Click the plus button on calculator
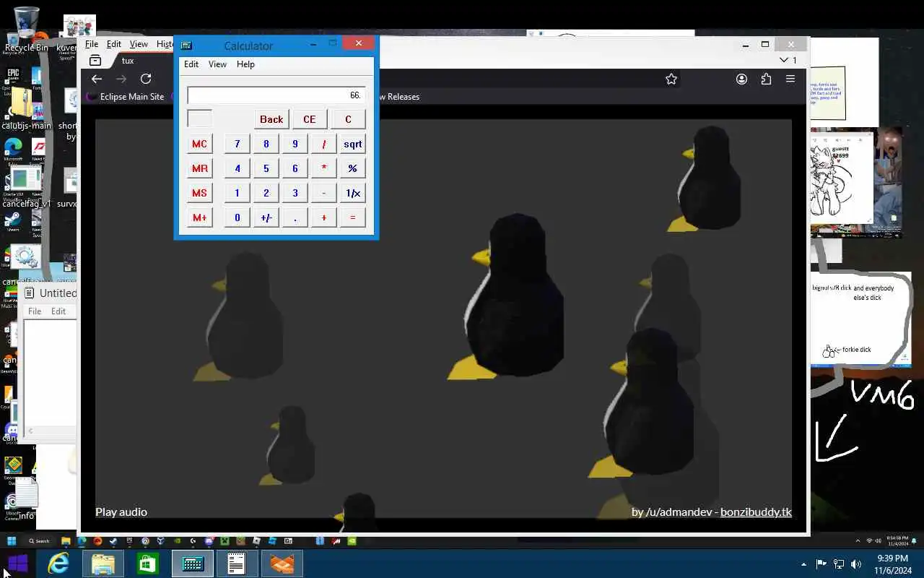Screen dimensions: 924x578 coord(324,217)
